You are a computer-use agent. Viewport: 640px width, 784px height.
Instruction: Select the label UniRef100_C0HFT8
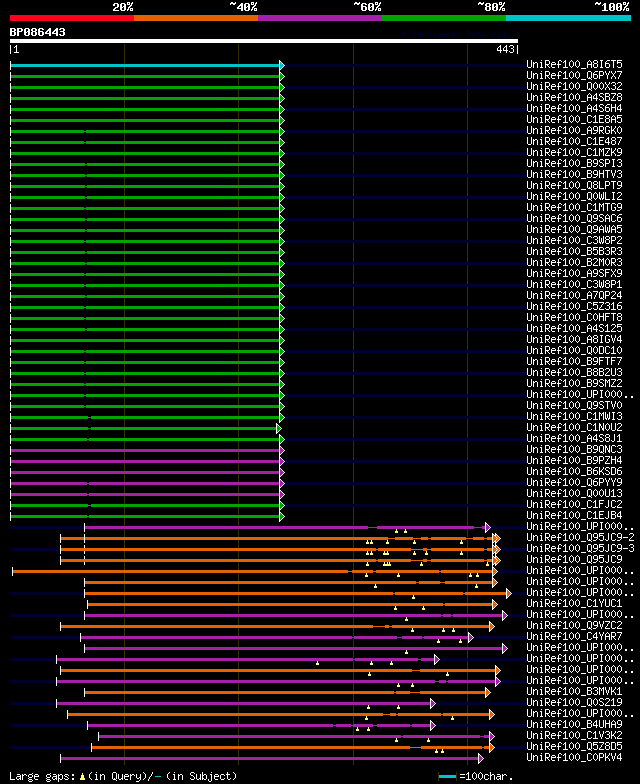coord(574,317)
